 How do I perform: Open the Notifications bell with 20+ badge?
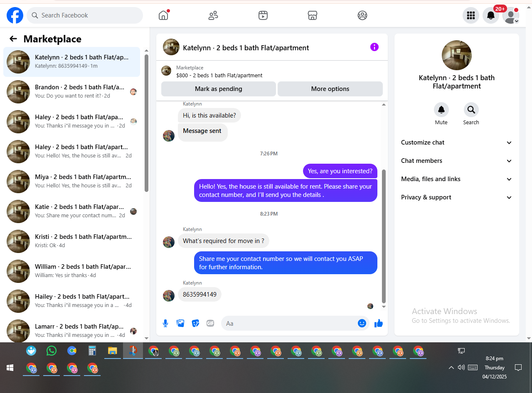[491, 15]
